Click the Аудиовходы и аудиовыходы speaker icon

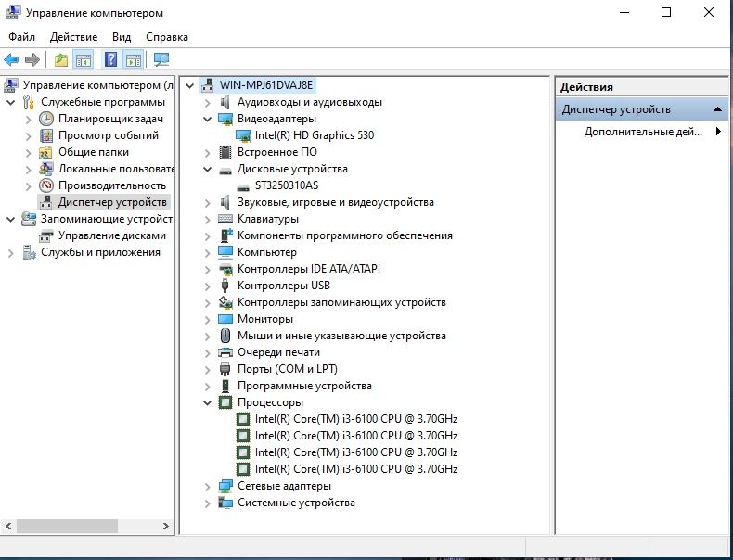(x=225, y=102)
